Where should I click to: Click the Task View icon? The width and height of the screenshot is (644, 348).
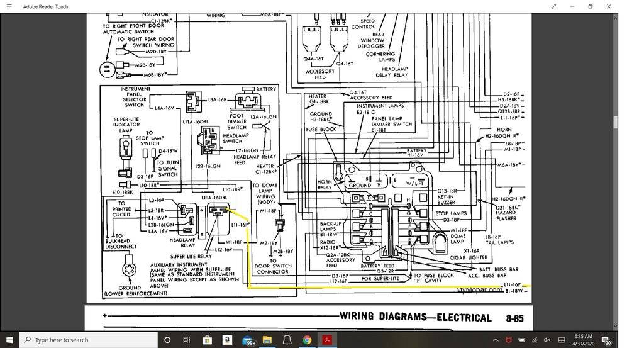[x=186, y=340]
